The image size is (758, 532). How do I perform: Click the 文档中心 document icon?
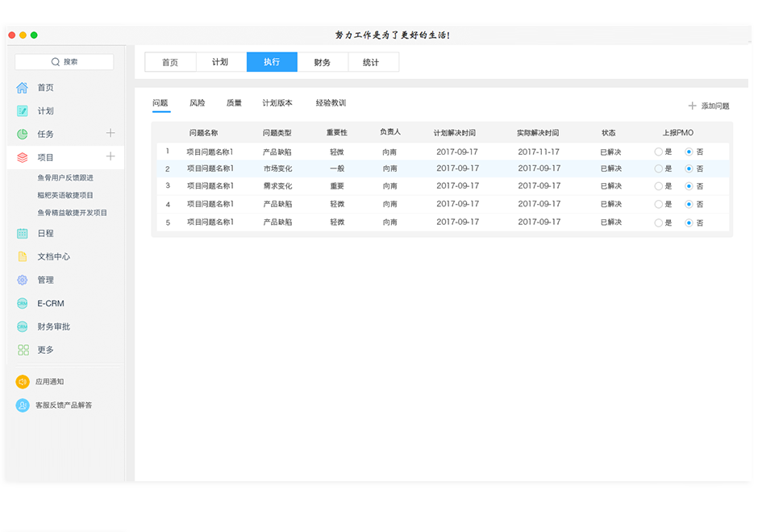[23, 256]
